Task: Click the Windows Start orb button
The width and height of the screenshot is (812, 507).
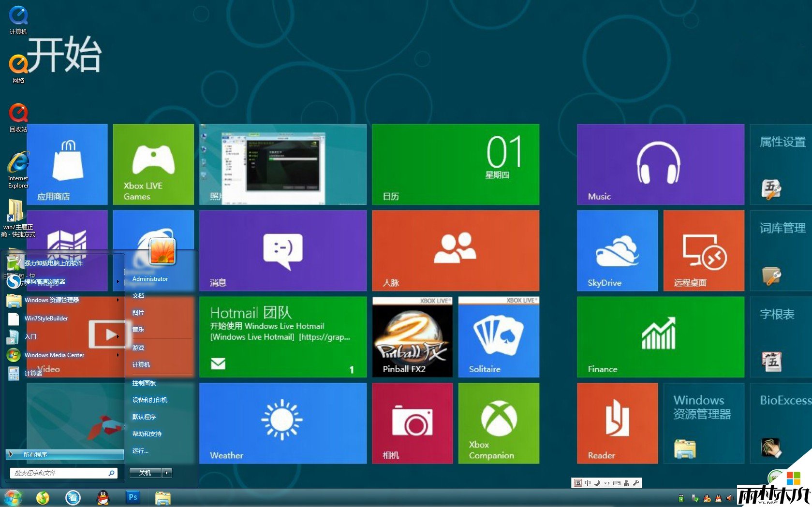Action: click(13, 497)
